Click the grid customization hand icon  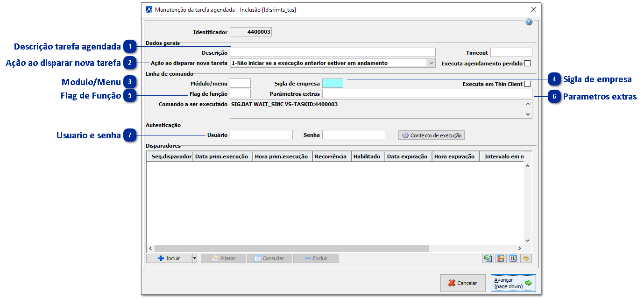(500, 258)
